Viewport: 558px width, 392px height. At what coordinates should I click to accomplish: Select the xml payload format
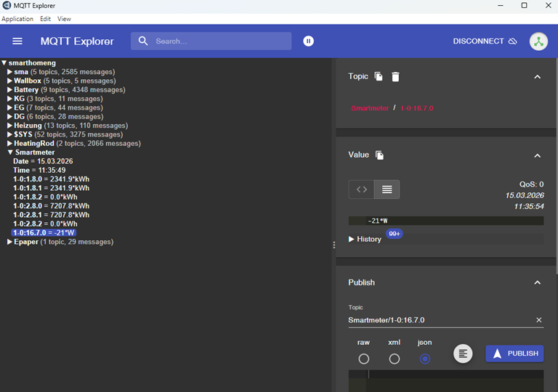click(x=395, y=359)
